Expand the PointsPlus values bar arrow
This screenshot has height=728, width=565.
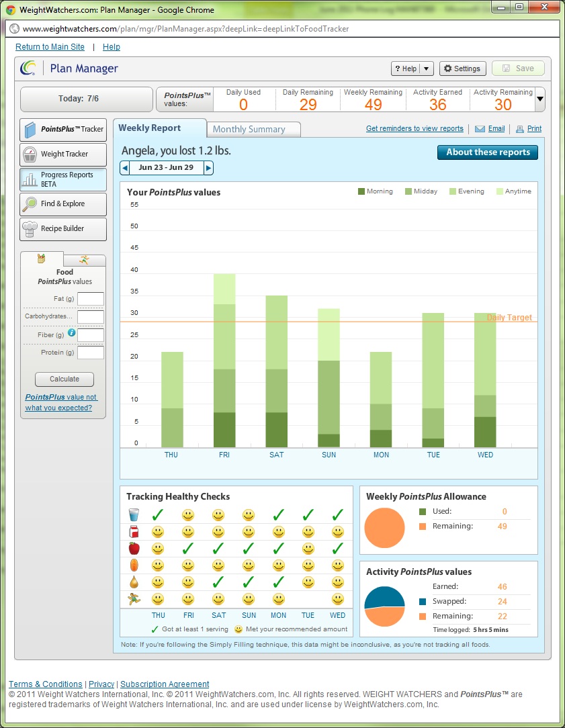[x=539, y=99]
